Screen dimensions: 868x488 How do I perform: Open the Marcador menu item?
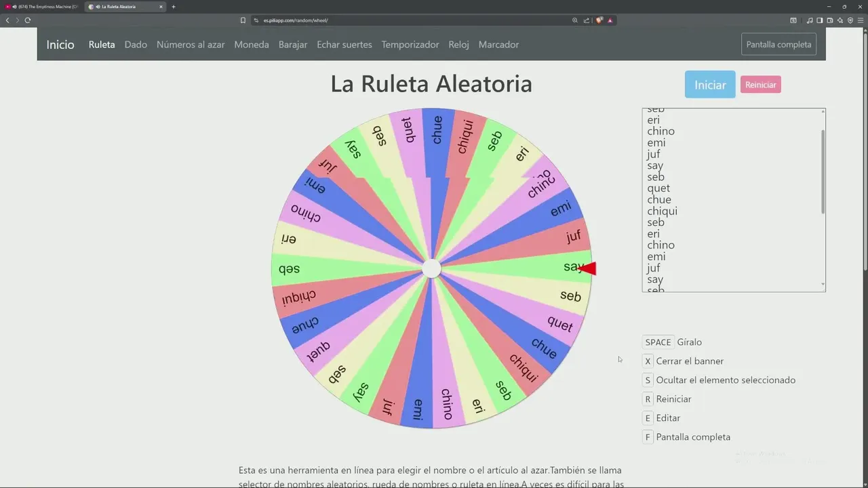coord(498,45)
